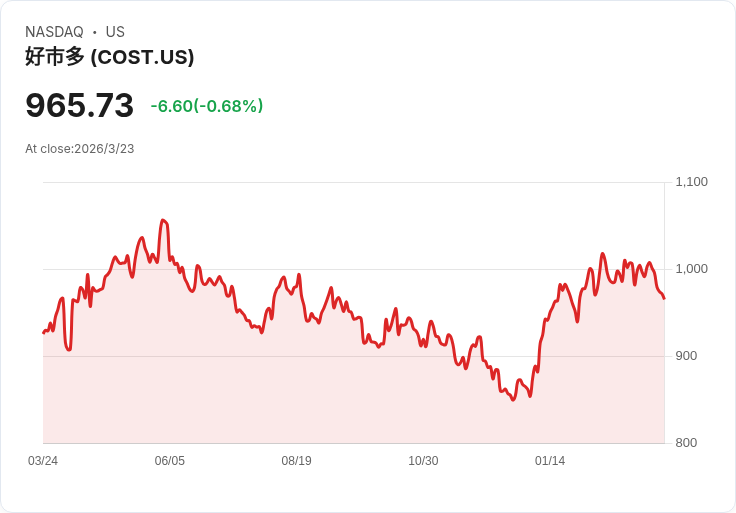Screen dimensions: 736x513
Task: Select the At close:2026/3/23 text
Action: pyautogui.click(x=79, y=149)
